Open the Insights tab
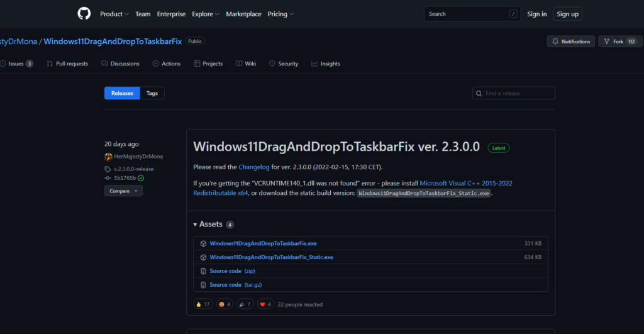 point(326,64)
